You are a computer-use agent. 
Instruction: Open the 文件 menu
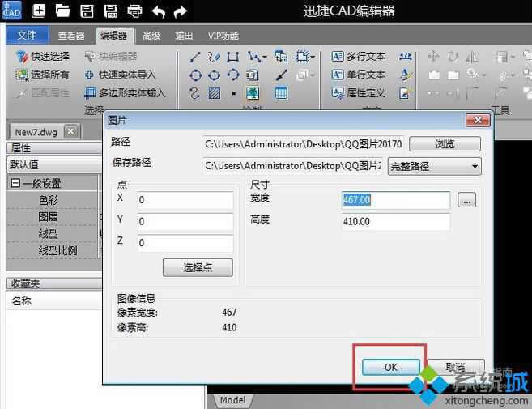pyautogui.click(x=28, y=35)
